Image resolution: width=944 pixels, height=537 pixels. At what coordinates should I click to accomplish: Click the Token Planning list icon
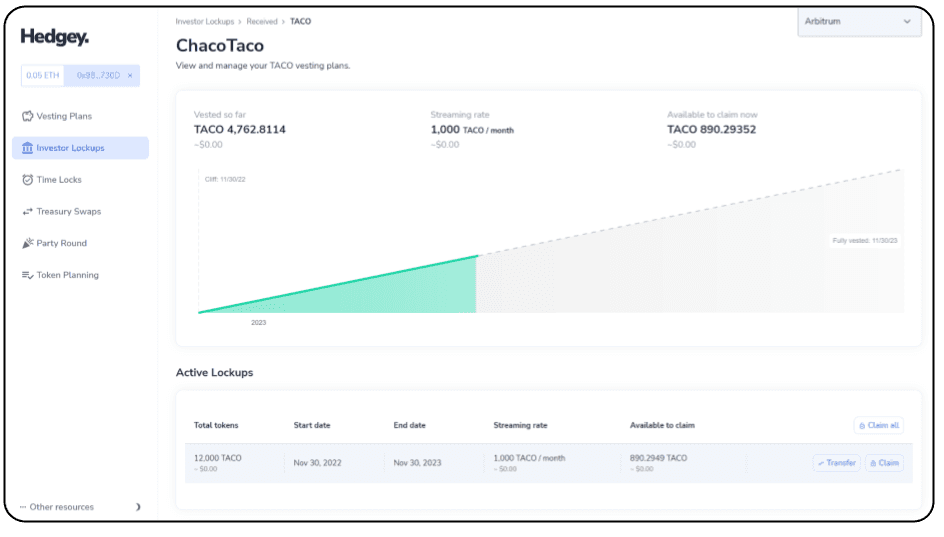click(x=27, y=275)
